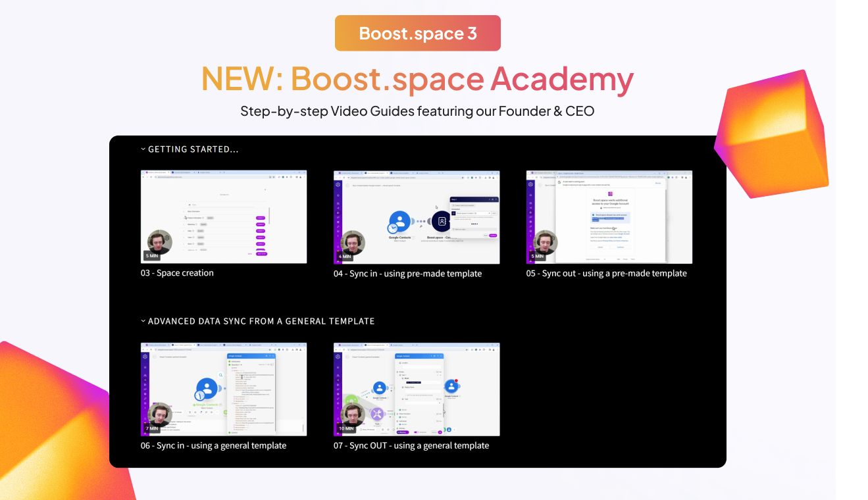The height and width of the screenshot is (500, 868).
Task: Click the 5 MIN badge on Space creation video
Action: [152, 256]
